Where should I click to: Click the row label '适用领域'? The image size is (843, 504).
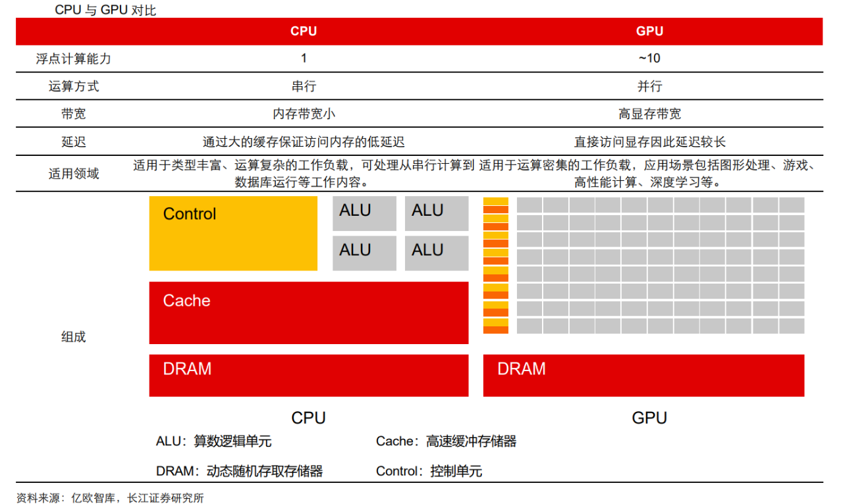point(74,174)
